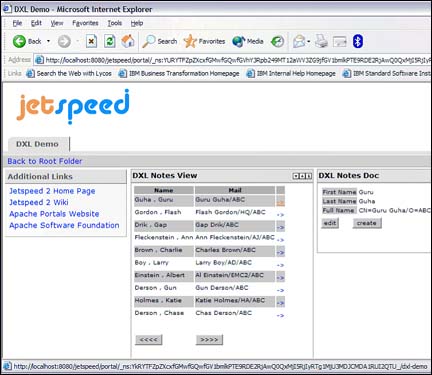This screenshot has width=432, height=375.
Task: Click the Address bar URL field
Action: [x=233, y=60]
